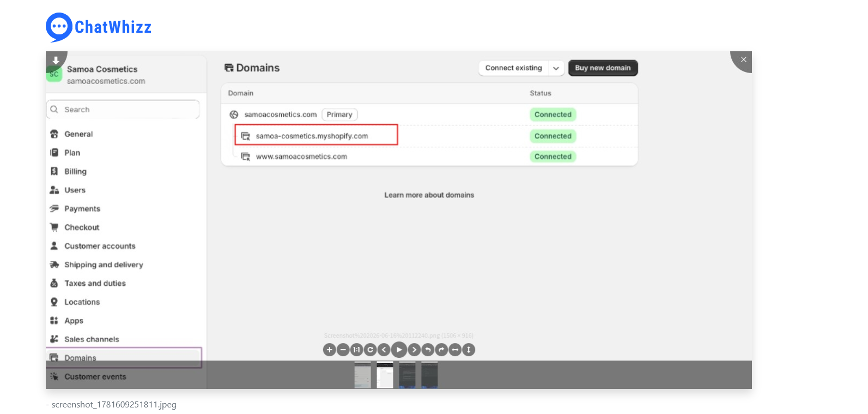Viewport: 868px width, 414px height.
Task: Close the image lightbox
Action: point(743,60)
